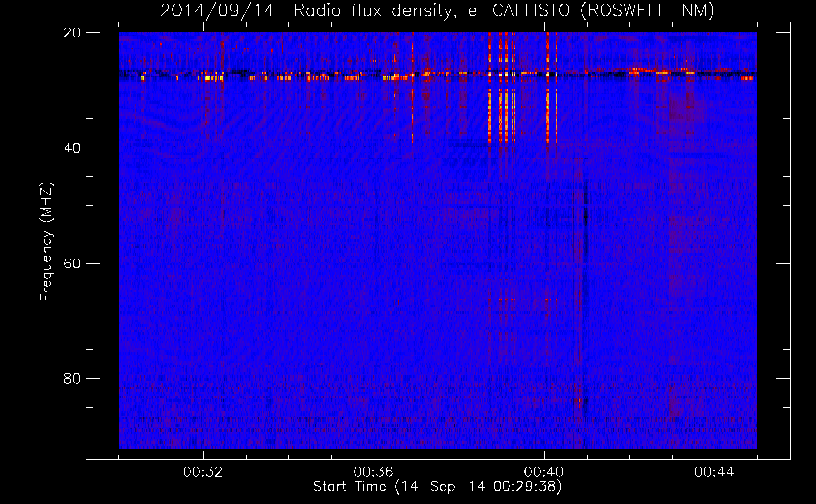Screen dimensions: 816x504
Task: Click the "Start Time (14-Sep-14 00:29:38)" label
Action: pos(437,487)
